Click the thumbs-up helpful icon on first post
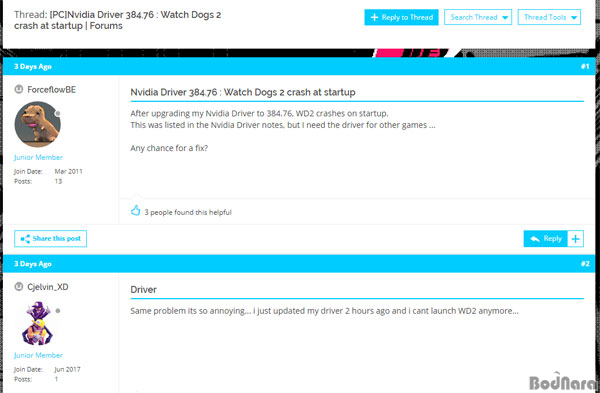Image resolution: width=600 pixels, height=393 pixels. pos(135,210)
